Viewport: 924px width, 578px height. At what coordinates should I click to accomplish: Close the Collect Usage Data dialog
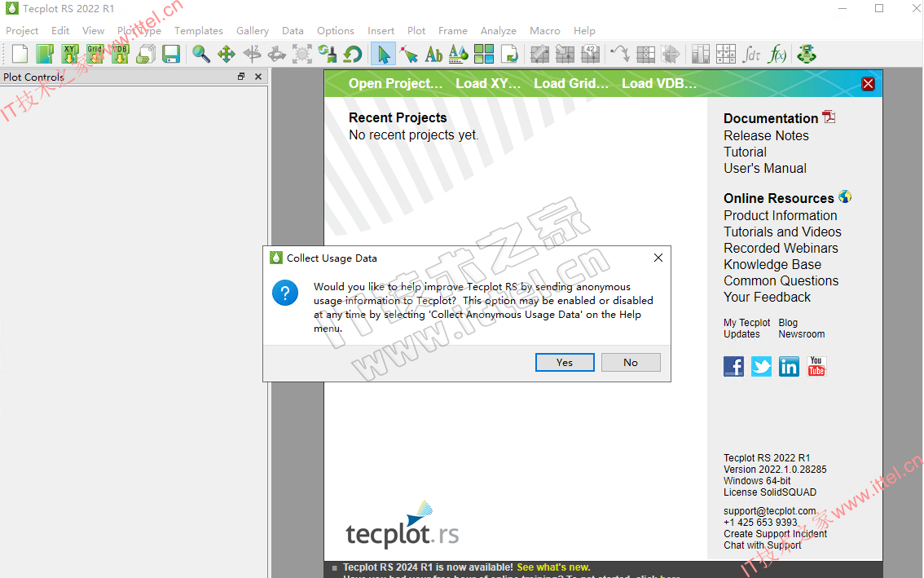click(x=658, y=258)
